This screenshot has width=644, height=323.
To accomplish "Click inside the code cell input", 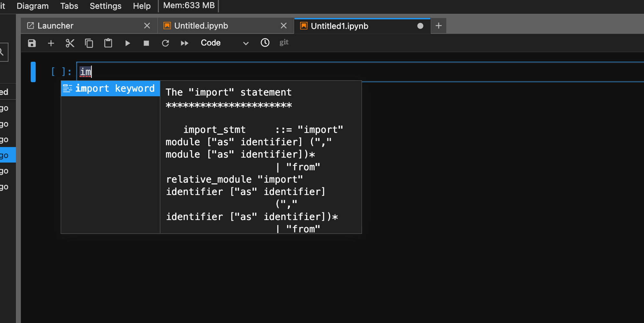I will pos(361,72).
